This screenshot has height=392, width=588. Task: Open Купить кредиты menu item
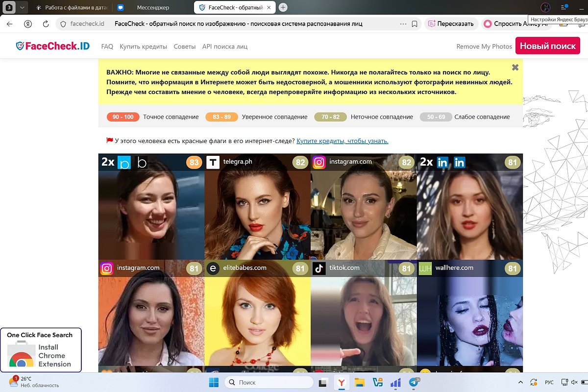(x=144, y=47)
